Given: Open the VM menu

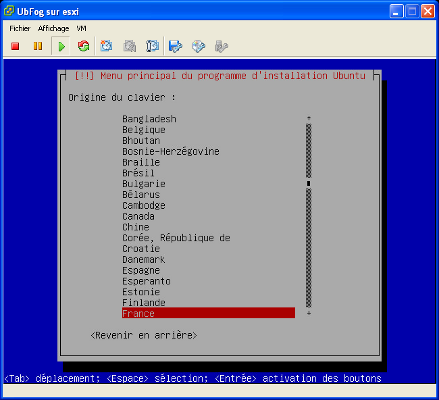Looking at the screenshot, I should coord(81,28).
